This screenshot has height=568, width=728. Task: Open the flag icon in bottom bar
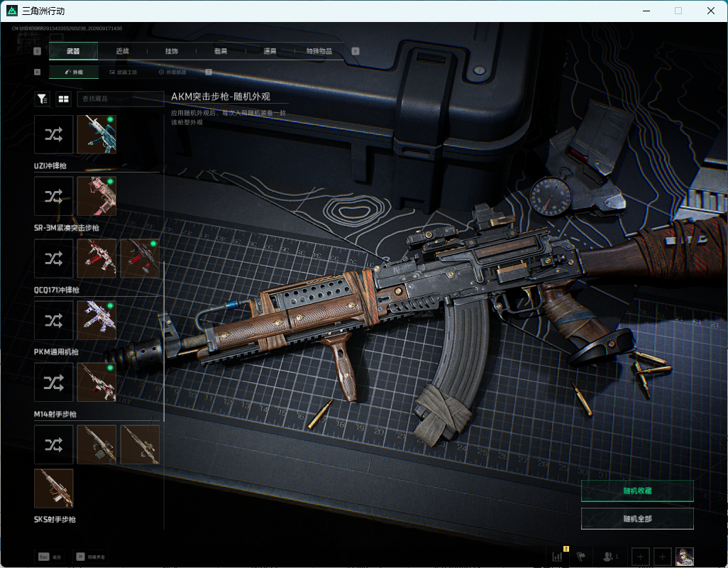[x=580, y=556]
